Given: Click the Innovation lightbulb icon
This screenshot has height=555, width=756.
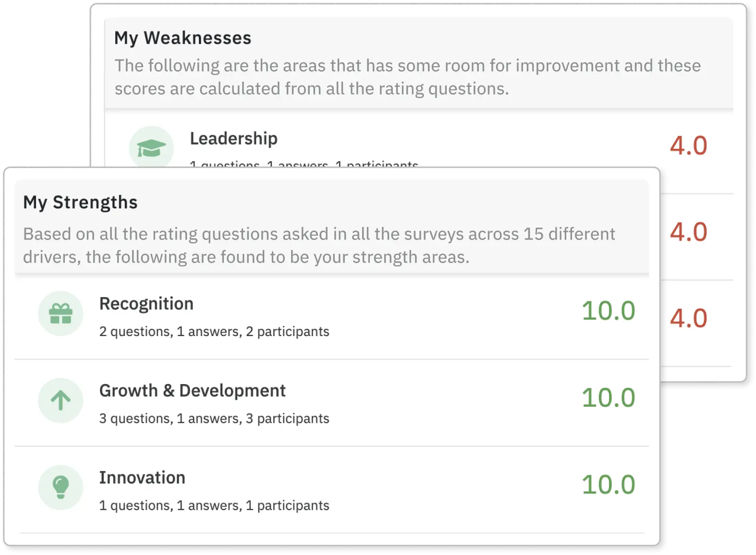Looking at the screenshot, I should [x=61, y=487].
